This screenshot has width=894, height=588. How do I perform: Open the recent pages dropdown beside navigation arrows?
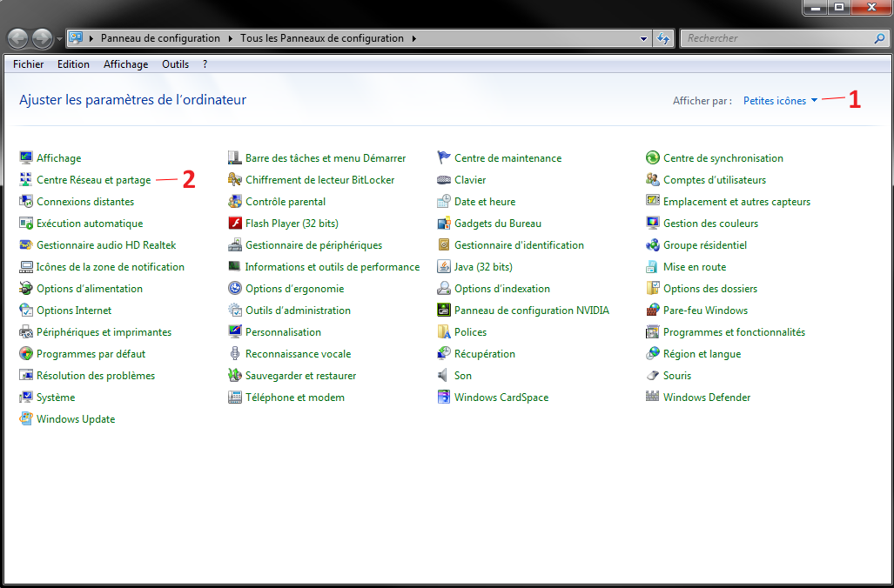[x=59, y=39]
